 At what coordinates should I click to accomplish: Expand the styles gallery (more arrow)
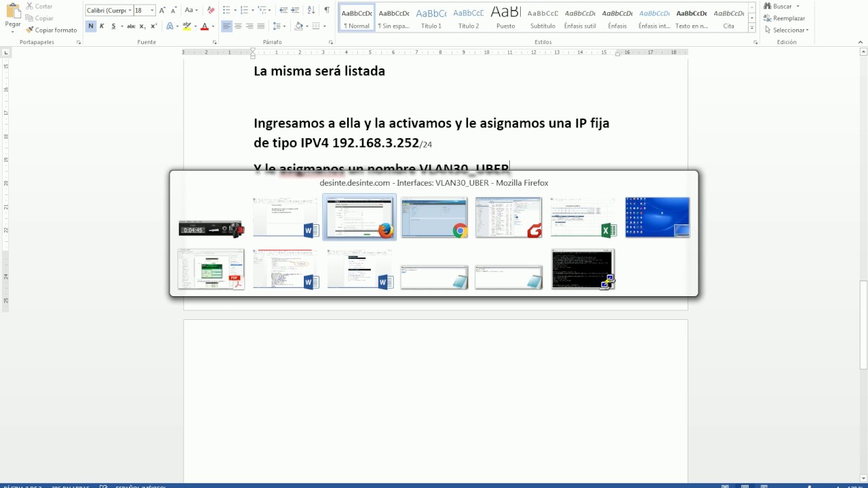tap(752, 28)
